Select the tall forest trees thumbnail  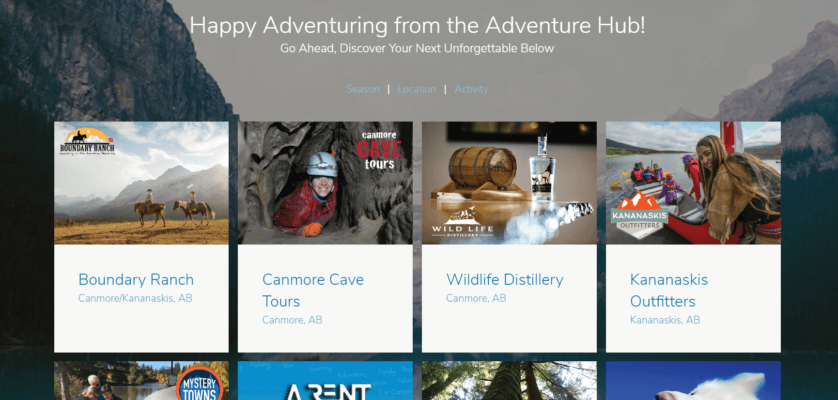coord(509,381)
